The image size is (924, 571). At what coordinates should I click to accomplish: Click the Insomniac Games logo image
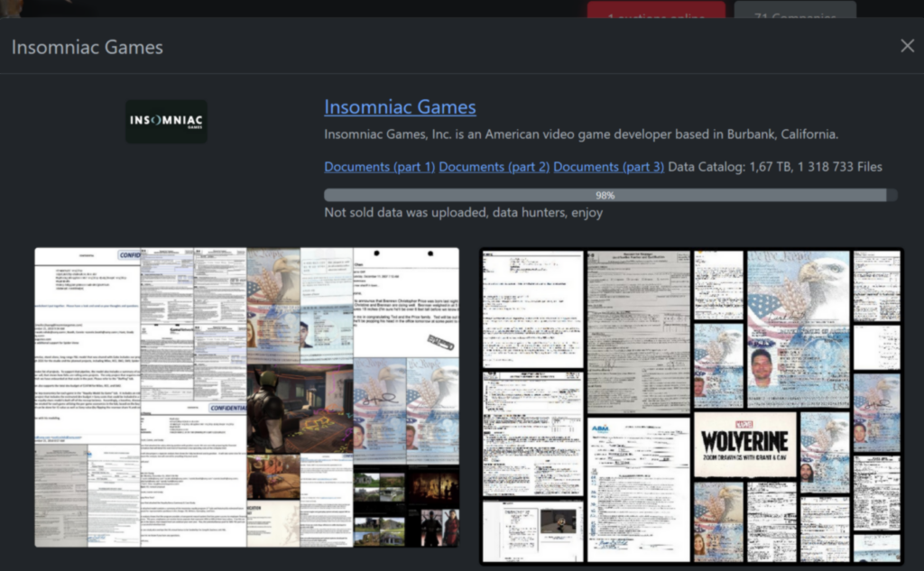[x=166, y=121]
